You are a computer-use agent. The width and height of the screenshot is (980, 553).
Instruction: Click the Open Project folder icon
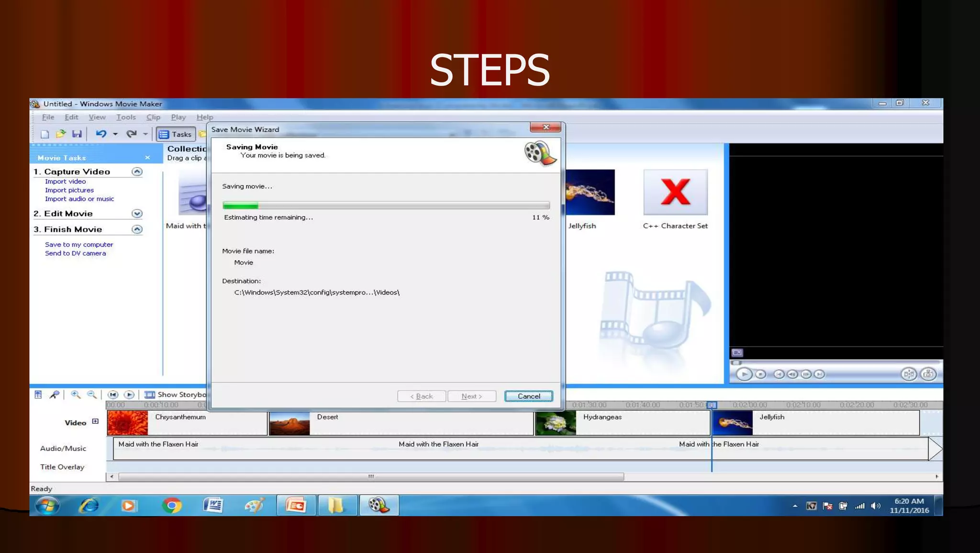click(x=61, y=134)
